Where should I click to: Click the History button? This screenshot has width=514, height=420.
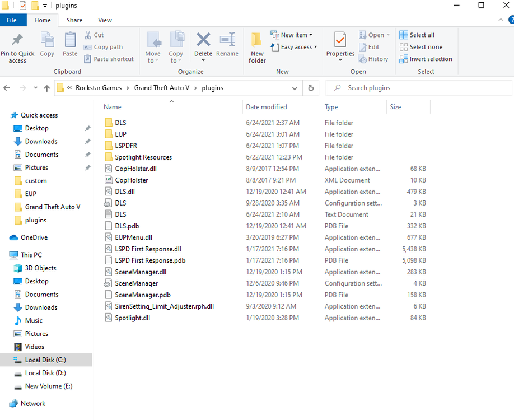[x=373, y=59]
